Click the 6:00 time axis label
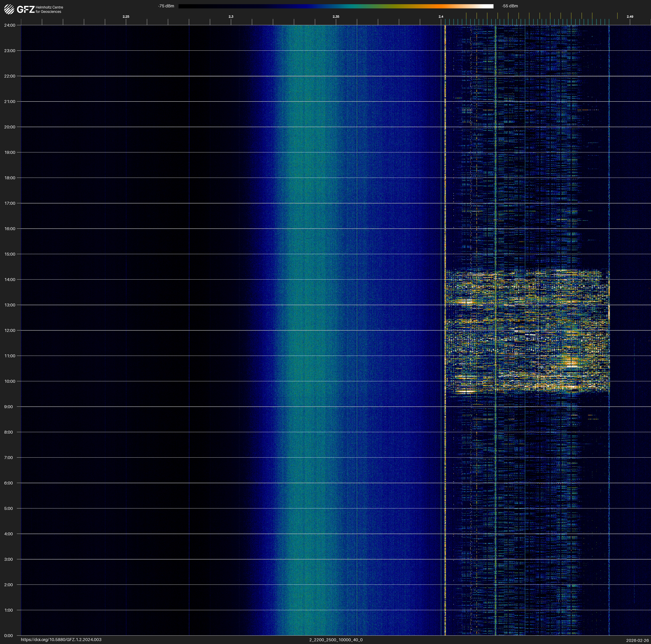Image resolution: width=651 pixels, height=644 pixels. coord(8,483)
